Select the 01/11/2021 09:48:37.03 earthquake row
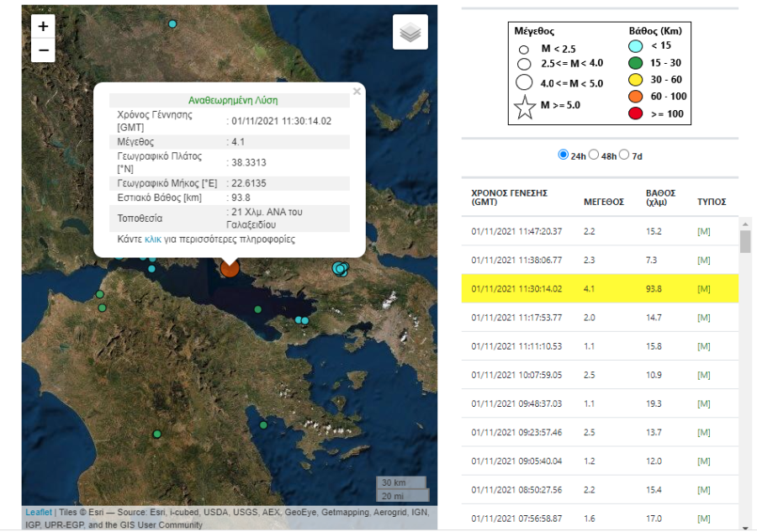The height and width of the screenshot is (532, 757). [x=600, y=403]
